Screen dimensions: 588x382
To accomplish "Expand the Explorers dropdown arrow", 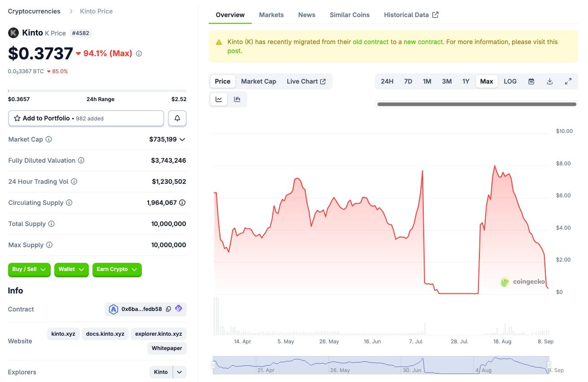I will pos(180,372).
